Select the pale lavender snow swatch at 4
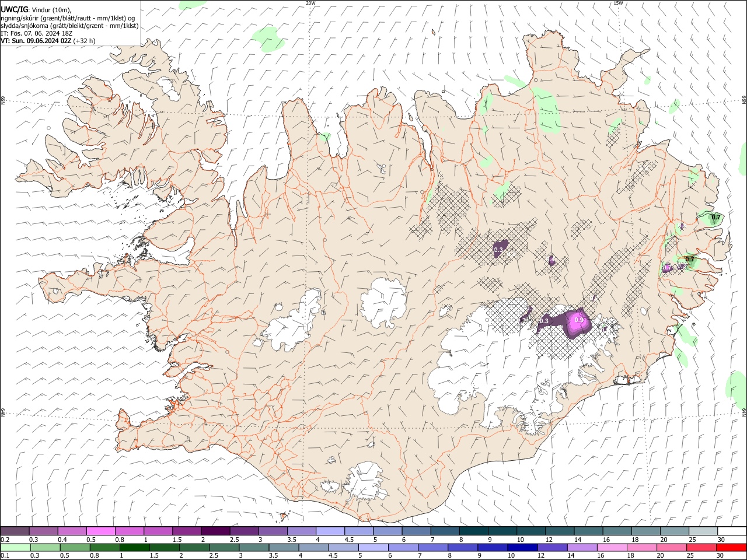 tap(330, 531)
